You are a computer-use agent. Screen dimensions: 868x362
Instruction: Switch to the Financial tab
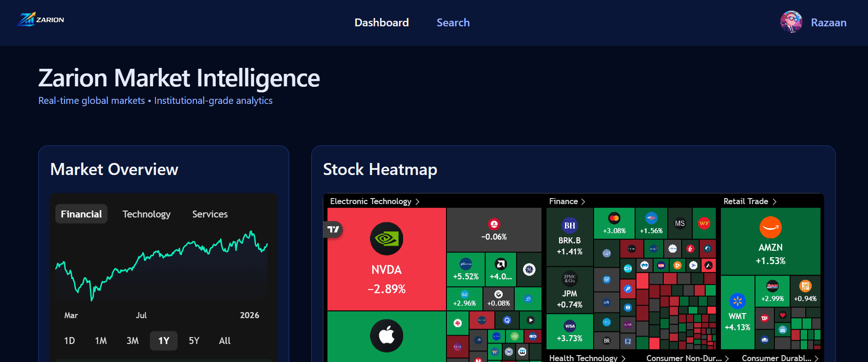(81, 214)
